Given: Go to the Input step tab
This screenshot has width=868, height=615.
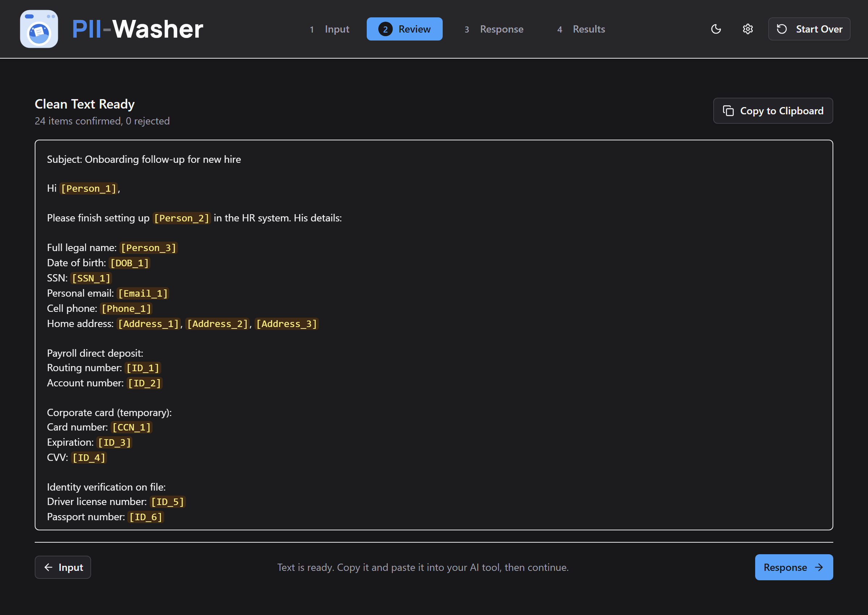Looking at the screenshot, I should pyautogui.click(x=329, y=29).
